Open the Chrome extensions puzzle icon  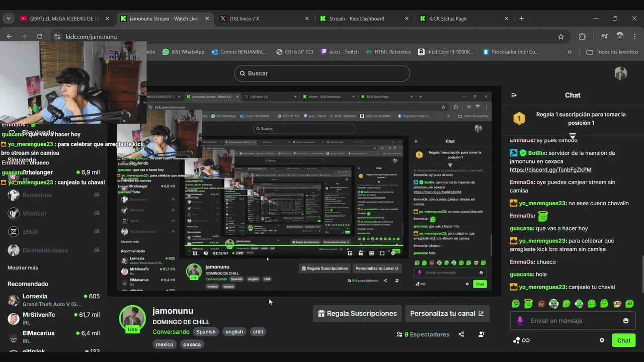(x=583, y=37)
